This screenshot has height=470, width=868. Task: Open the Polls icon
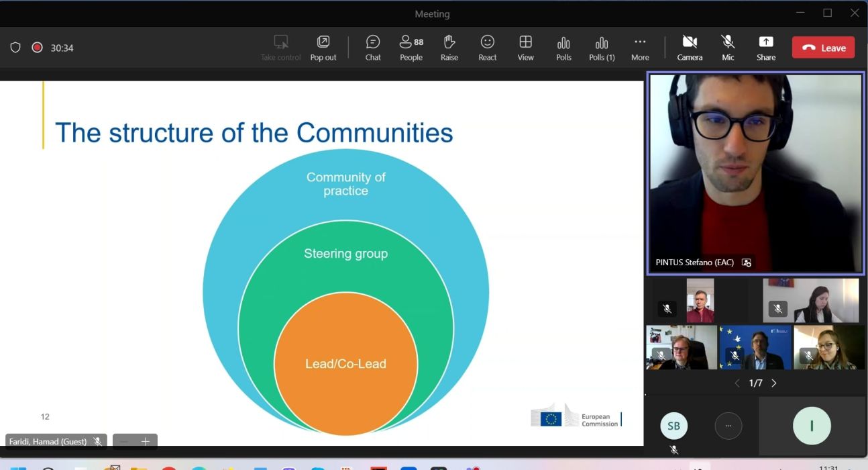coord(563,48)
